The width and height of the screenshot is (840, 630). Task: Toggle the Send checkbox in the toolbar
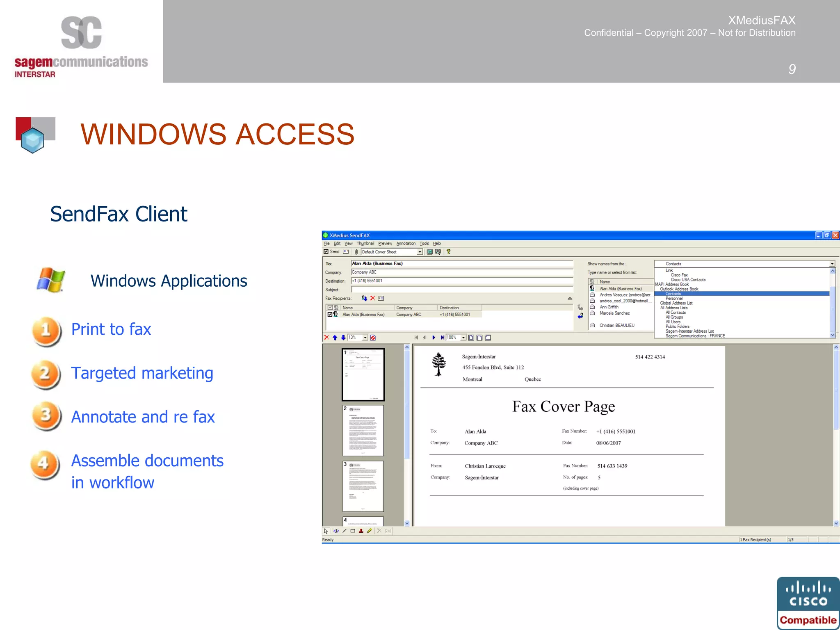tap(326, 251)
